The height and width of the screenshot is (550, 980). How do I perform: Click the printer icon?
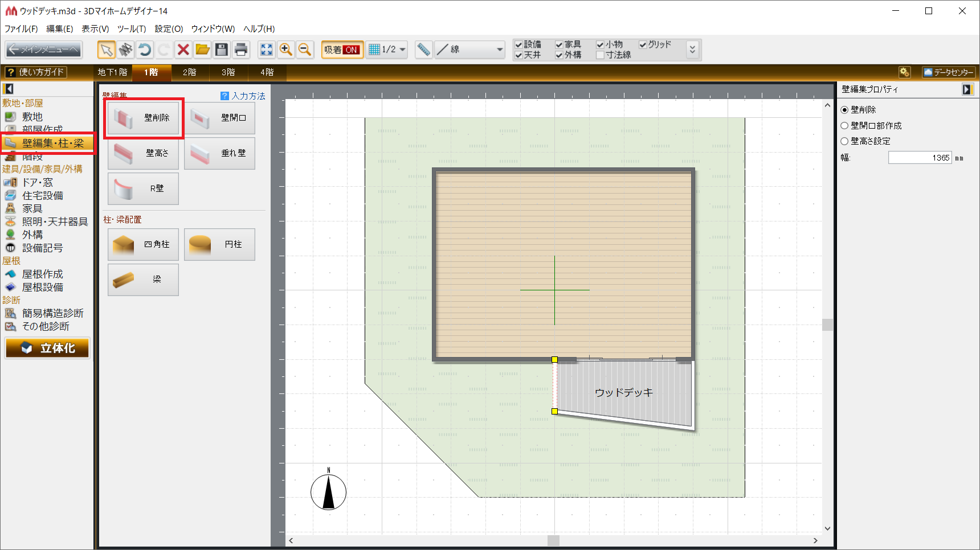(241, 50)
